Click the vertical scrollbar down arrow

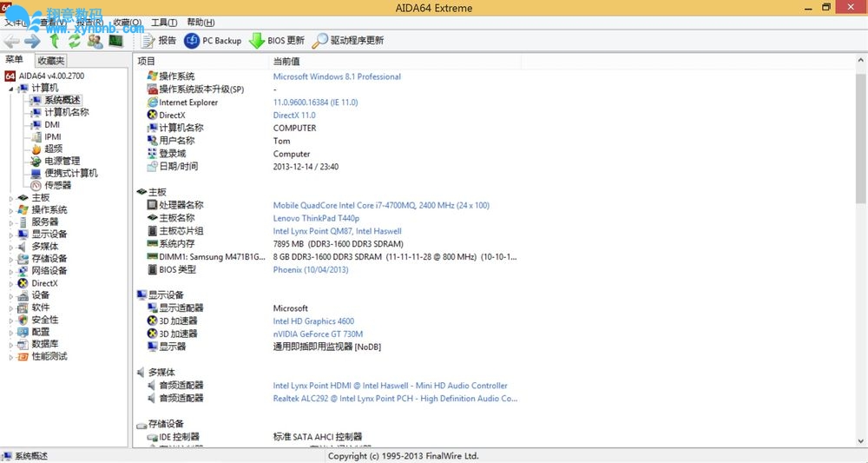[861, 441]
